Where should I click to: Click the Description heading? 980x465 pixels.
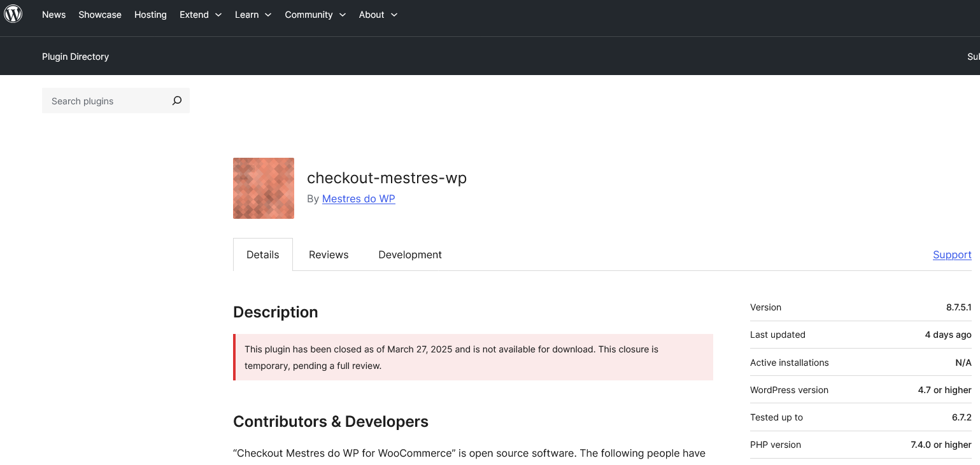pos(276,312)
